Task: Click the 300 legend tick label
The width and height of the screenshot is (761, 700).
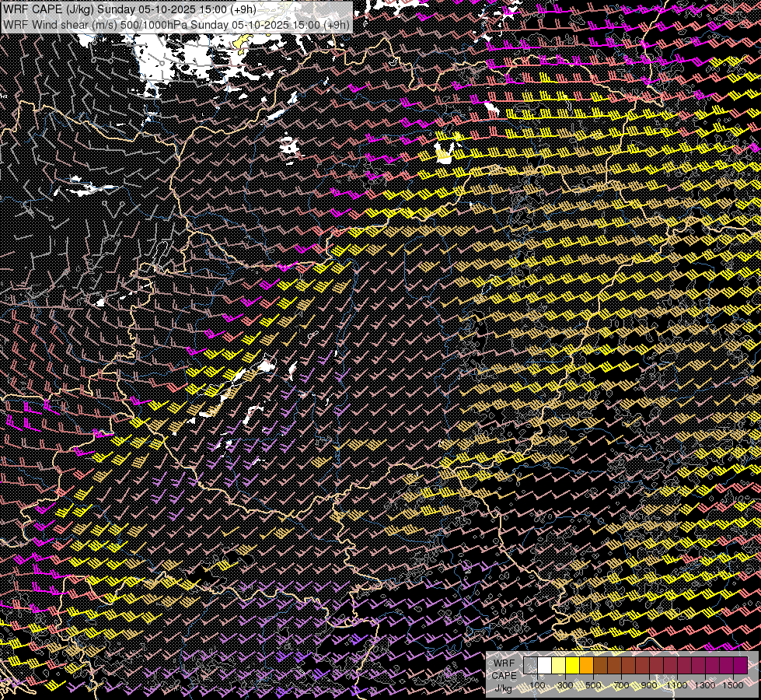Action: tap(566, 685)
